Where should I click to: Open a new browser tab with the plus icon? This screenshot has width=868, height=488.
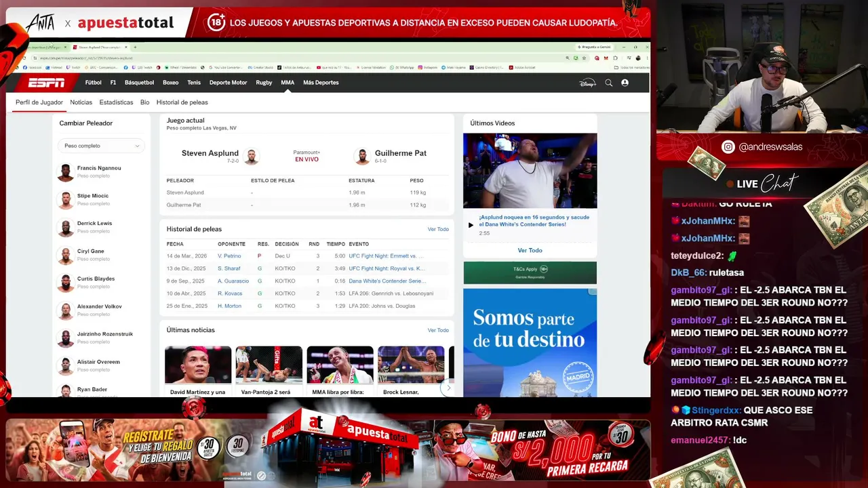[x=135, y=47]
